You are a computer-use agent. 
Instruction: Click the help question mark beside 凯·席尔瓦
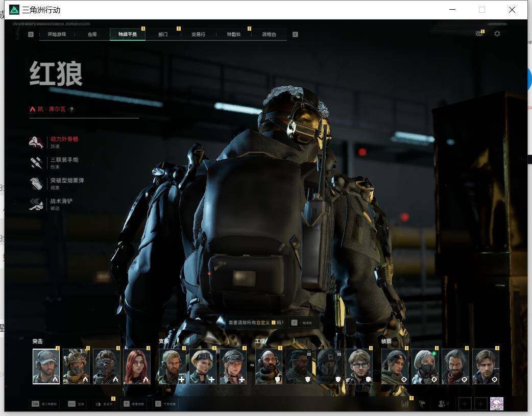[71, 109]
